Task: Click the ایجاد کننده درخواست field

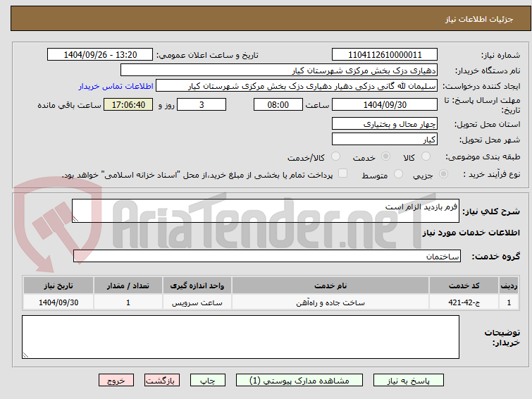Action: (297, 86)
